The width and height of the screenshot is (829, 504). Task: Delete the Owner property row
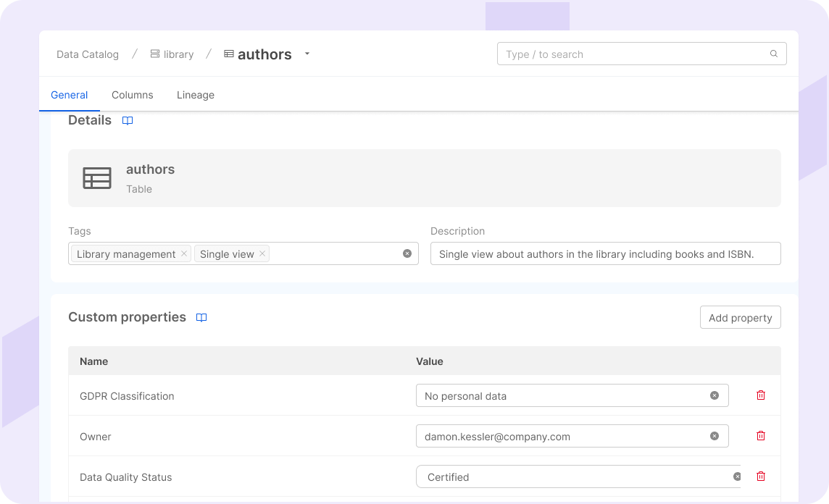[x=761, y=436]
